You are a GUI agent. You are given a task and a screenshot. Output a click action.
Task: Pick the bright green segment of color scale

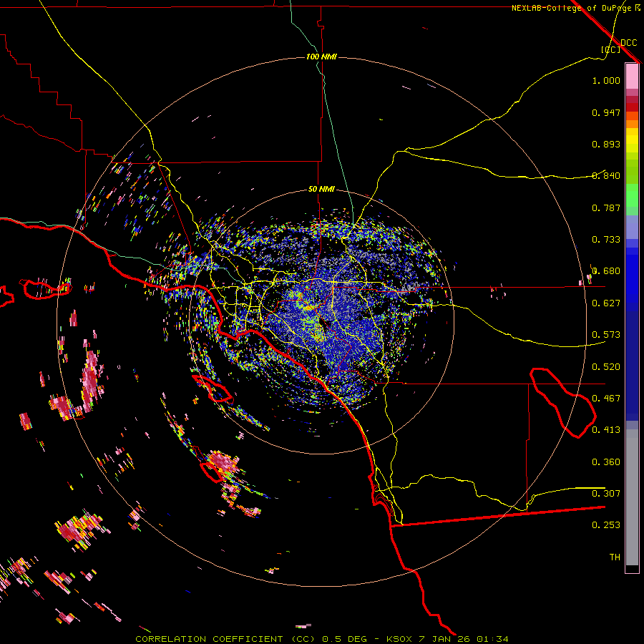click(x=632, y=195)
